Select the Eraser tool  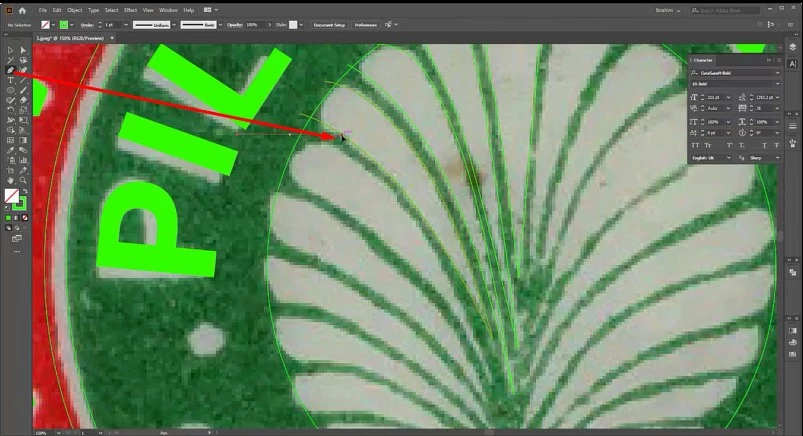pyautogui.click(x=23, y=100)
